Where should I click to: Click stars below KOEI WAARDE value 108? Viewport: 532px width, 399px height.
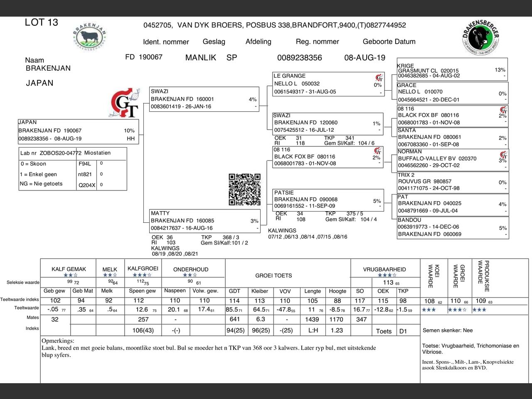429,310
